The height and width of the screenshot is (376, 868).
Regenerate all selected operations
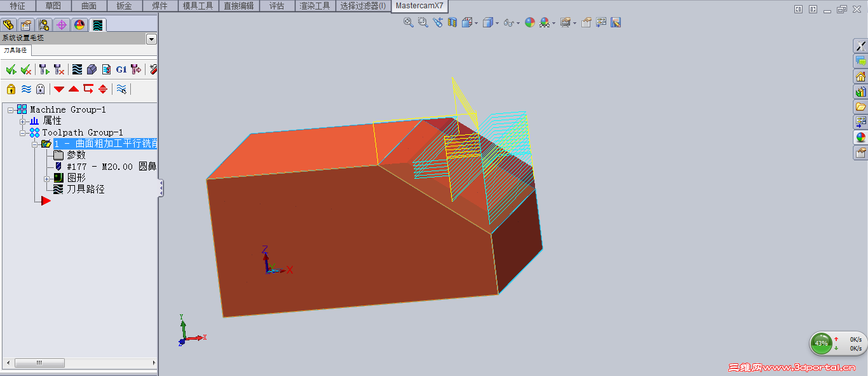(44, 69)
